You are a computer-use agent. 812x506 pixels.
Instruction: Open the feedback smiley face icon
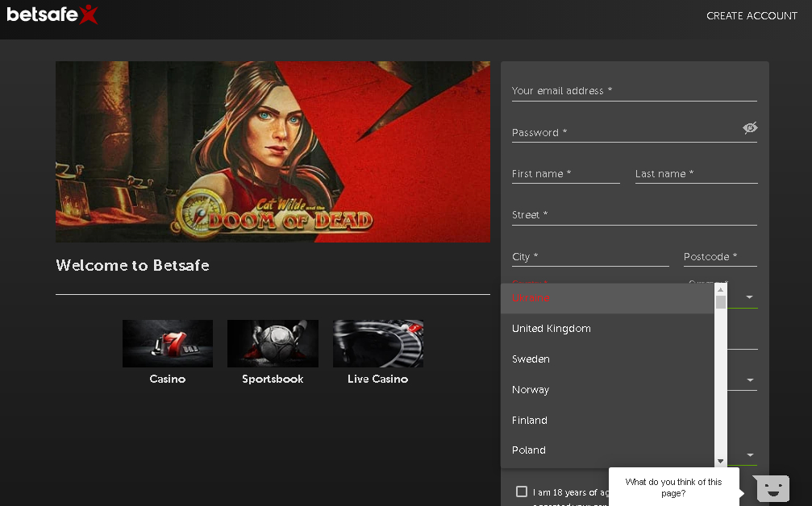click(x=772, y=488)
